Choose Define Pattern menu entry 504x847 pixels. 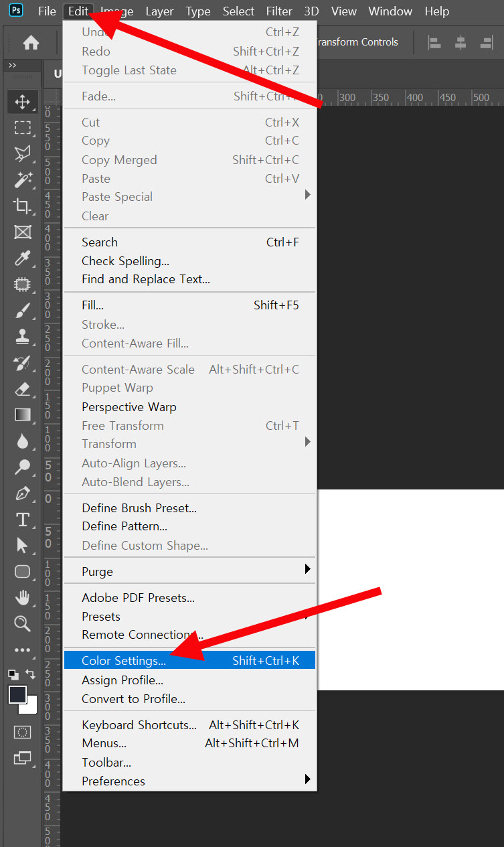tap(189, 526)
